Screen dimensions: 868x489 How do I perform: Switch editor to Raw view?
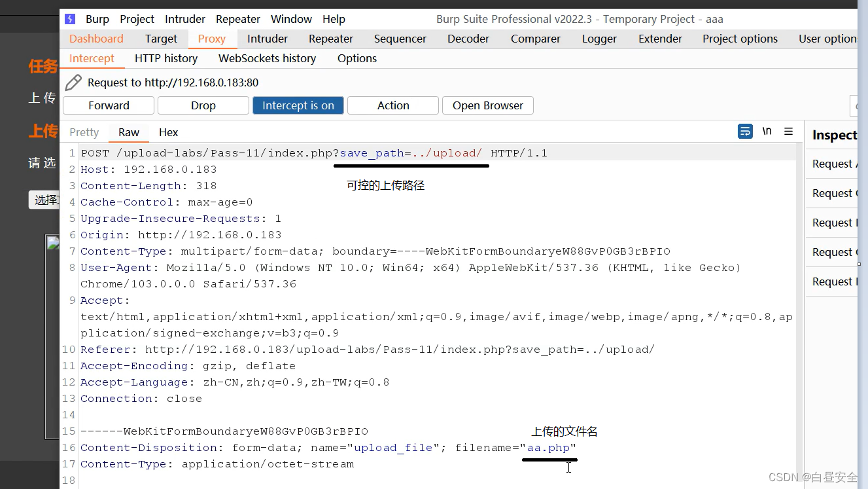[129, 132]
